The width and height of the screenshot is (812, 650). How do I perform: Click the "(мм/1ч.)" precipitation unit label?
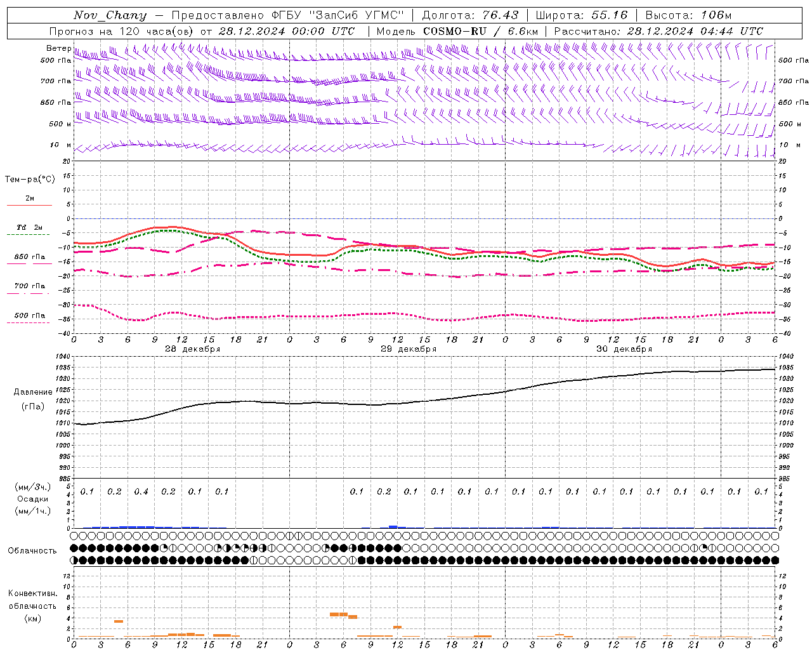click(32, 511)
